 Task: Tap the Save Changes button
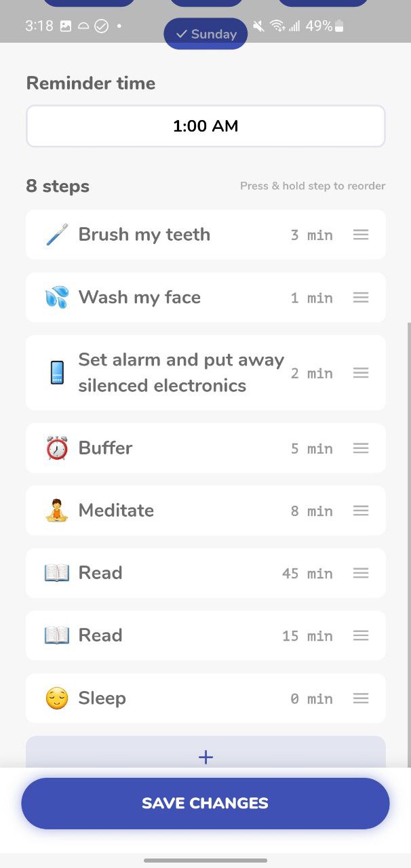pos(206,804)
